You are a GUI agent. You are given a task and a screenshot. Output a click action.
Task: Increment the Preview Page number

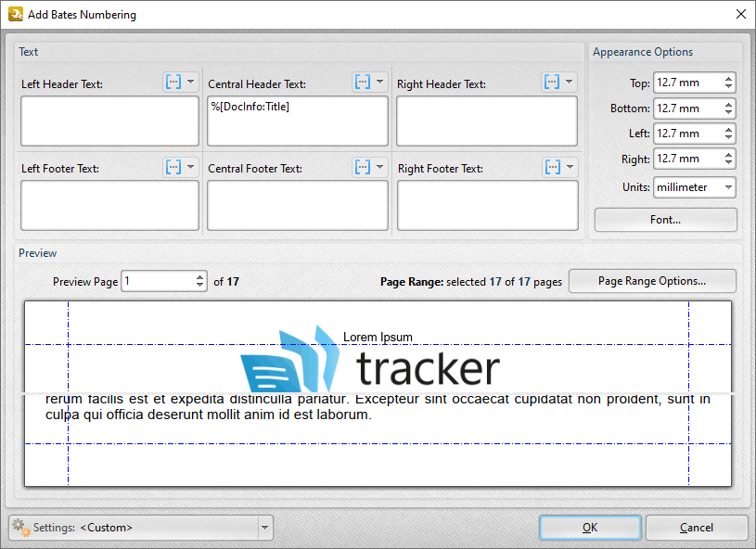[200, 276]
